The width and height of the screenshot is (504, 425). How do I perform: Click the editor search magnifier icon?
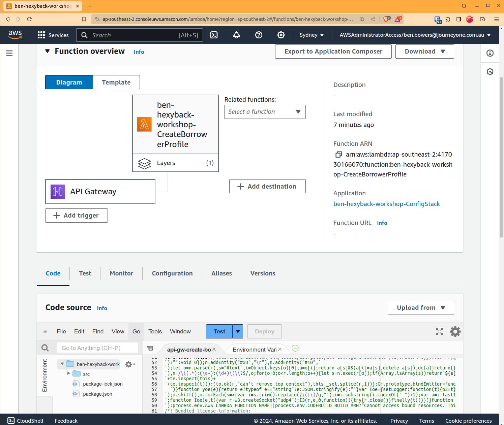pos(45,348)
